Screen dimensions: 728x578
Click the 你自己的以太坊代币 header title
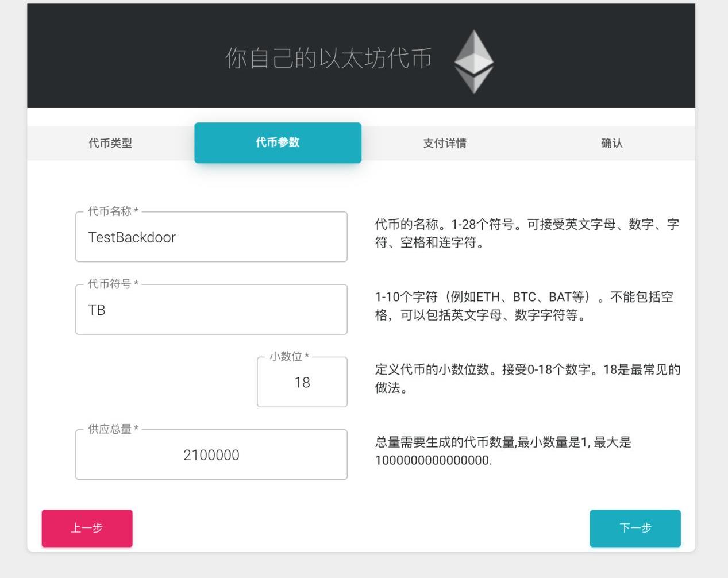pyautogui.click(x=328, y=59)
